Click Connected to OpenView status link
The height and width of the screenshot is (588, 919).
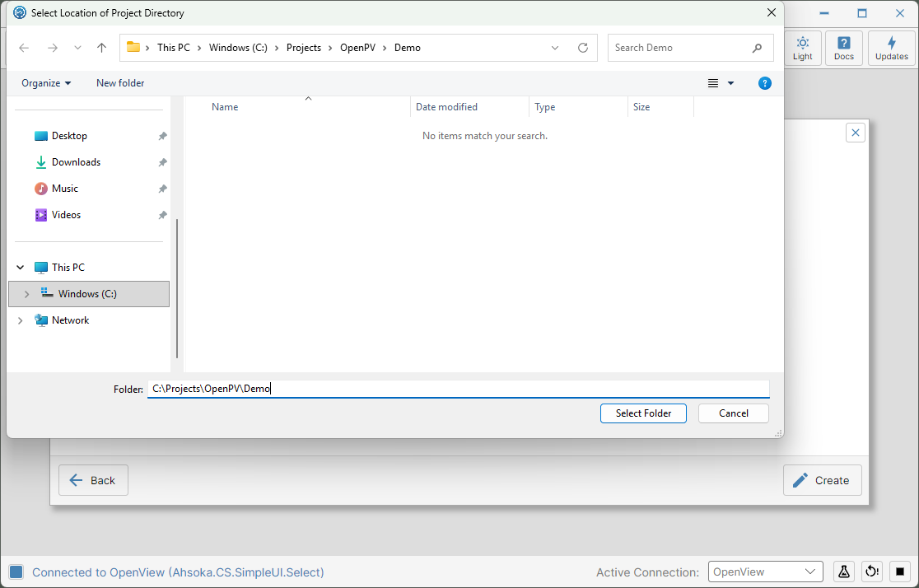[178, 572]
